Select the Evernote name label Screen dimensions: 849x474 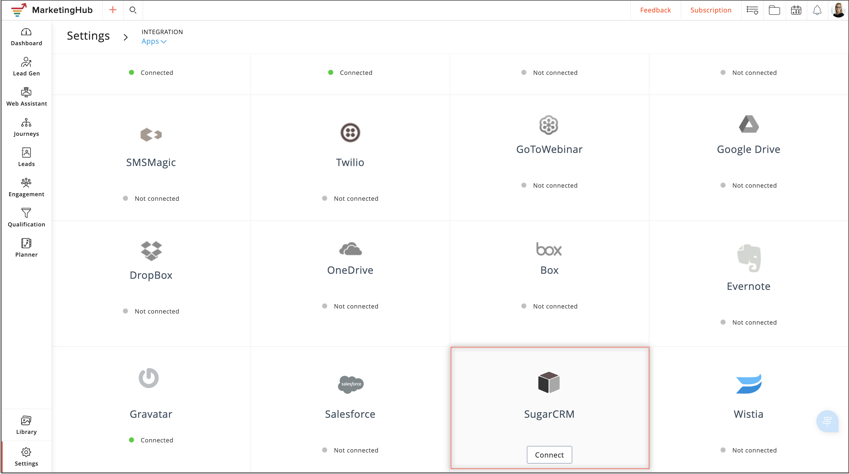pos(748,286)
